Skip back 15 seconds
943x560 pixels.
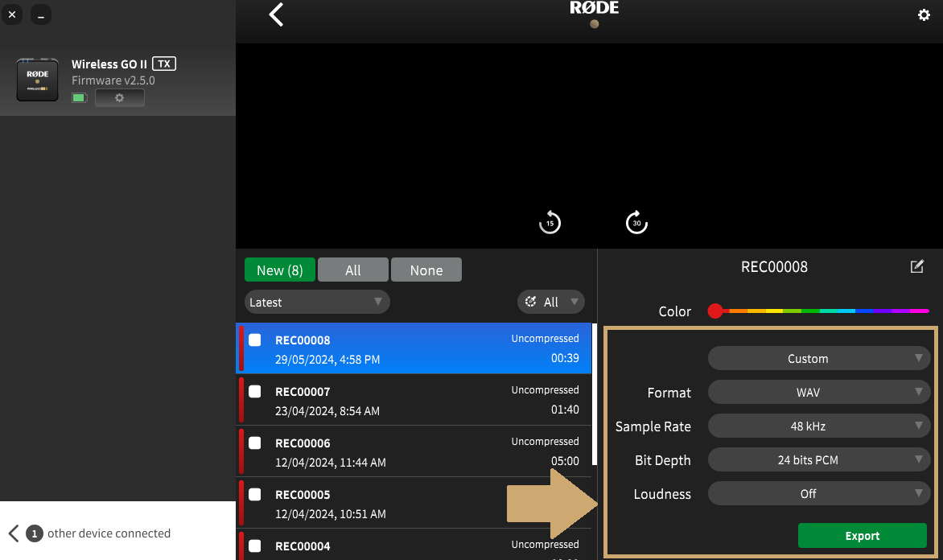(x=550, y=223)
